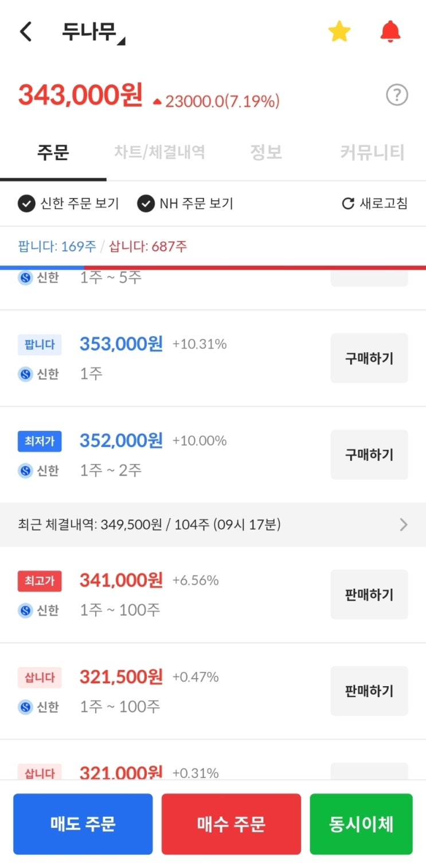Toggle the yellow favorite star
This screenshot has height=868, width=426.
click(339, 32)
